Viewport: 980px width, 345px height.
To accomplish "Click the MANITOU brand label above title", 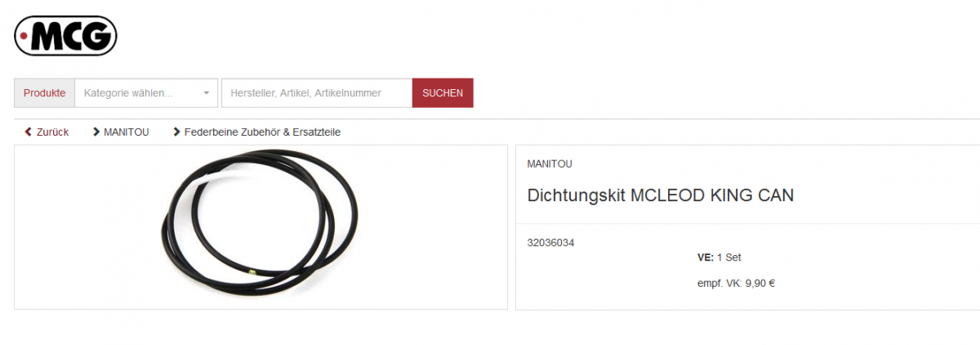I will [550, 164].
